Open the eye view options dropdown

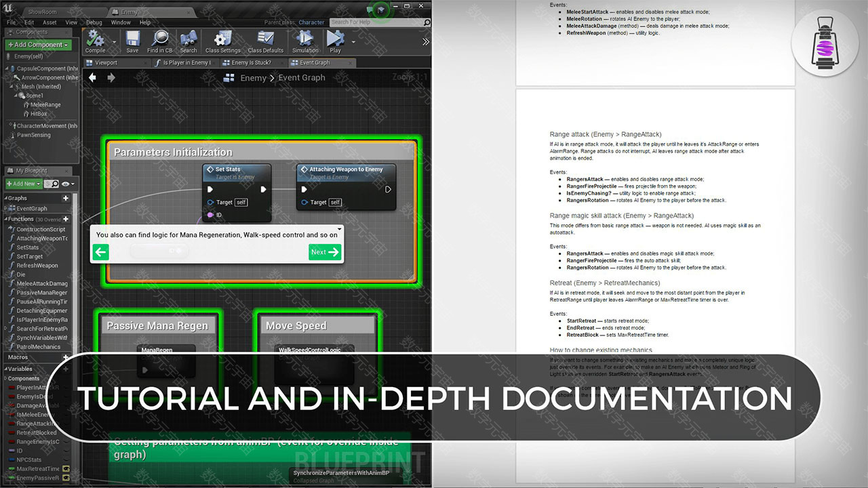coord(68,184)
